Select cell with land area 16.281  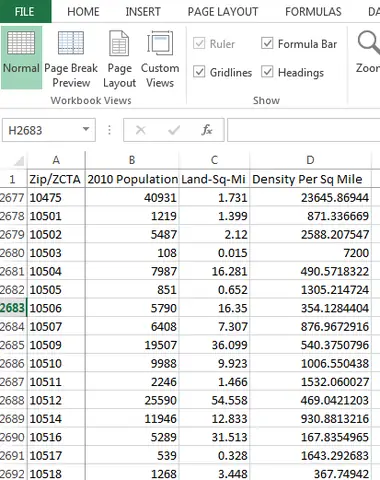[x=214, y=271]
